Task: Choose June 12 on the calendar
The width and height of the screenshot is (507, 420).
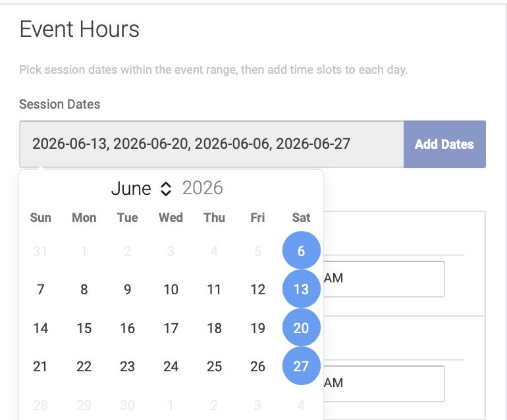Action: tap(257, 289)
